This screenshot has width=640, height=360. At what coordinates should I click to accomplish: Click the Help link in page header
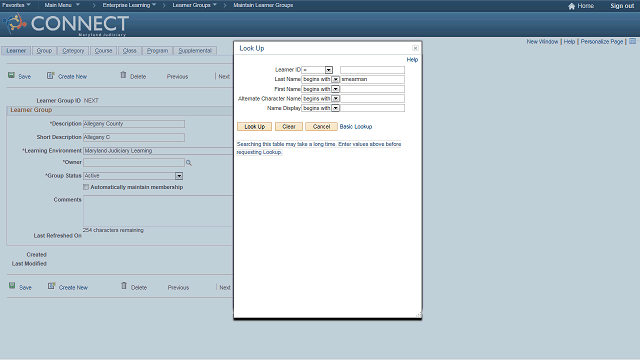coord(569,42)
